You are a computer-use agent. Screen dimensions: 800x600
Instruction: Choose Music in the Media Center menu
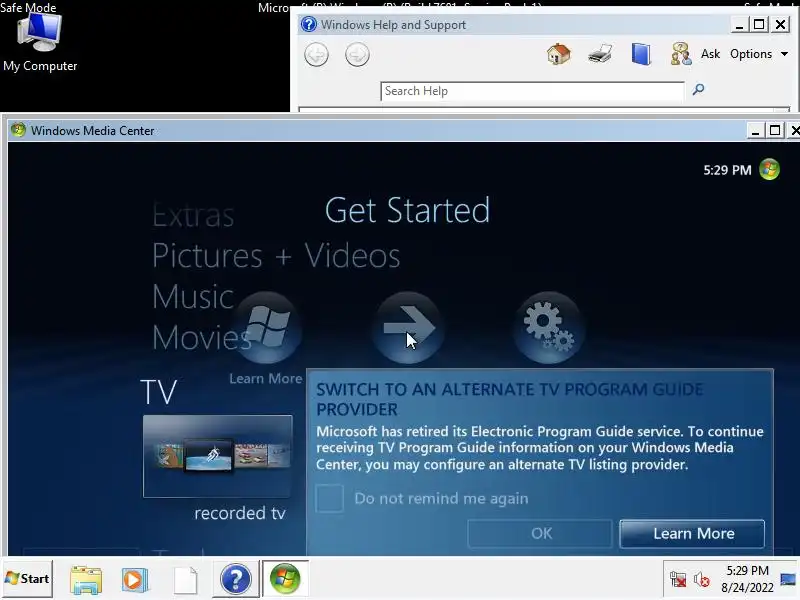(193, 296)
